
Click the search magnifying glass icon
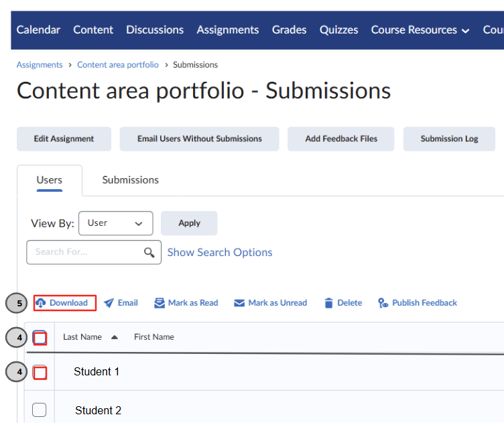click(x=149, y=252)
